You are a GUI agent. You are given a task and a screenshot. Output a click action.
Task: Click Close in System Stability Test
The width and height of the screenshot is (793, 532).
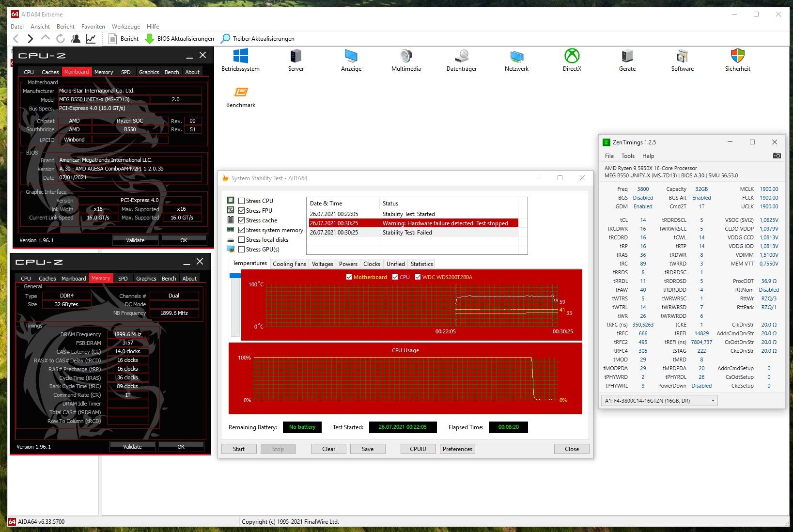572,449
